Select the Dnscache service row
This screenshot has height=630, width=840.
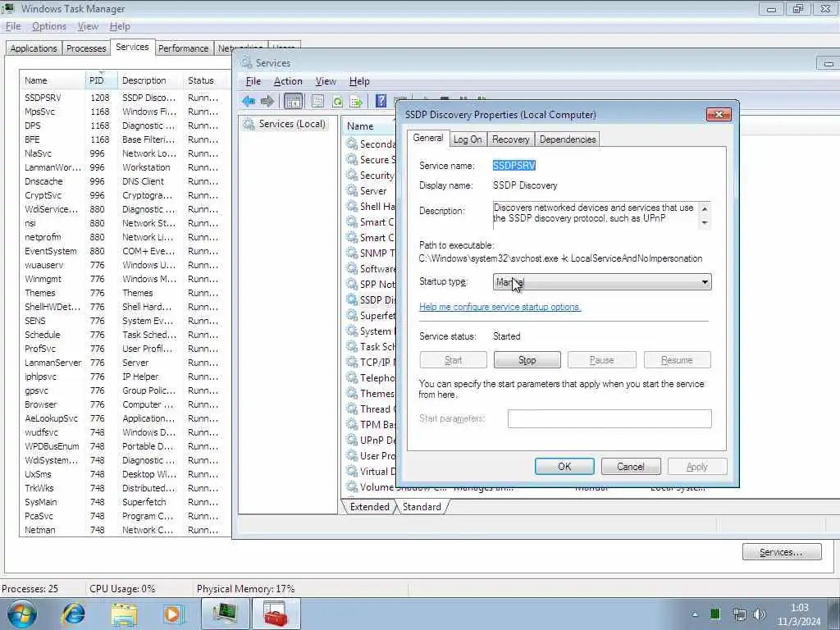click(x=125, y=181)
